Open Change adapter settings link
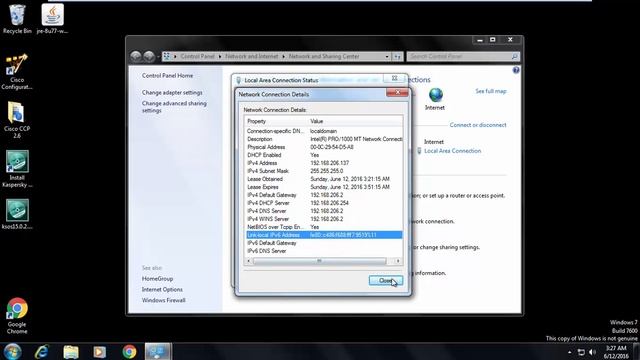 pos(172,93)
